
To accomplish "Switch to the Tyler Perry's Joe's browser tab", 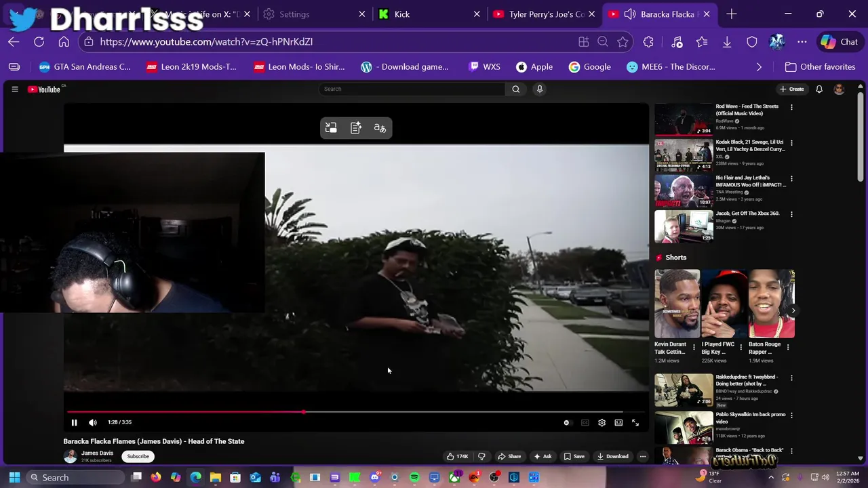I will coord(544,14).
